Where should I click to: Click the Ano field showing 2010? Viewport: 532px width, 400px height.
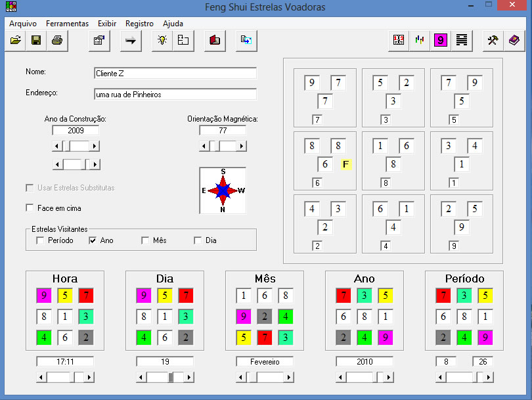[x=365, y=362]
